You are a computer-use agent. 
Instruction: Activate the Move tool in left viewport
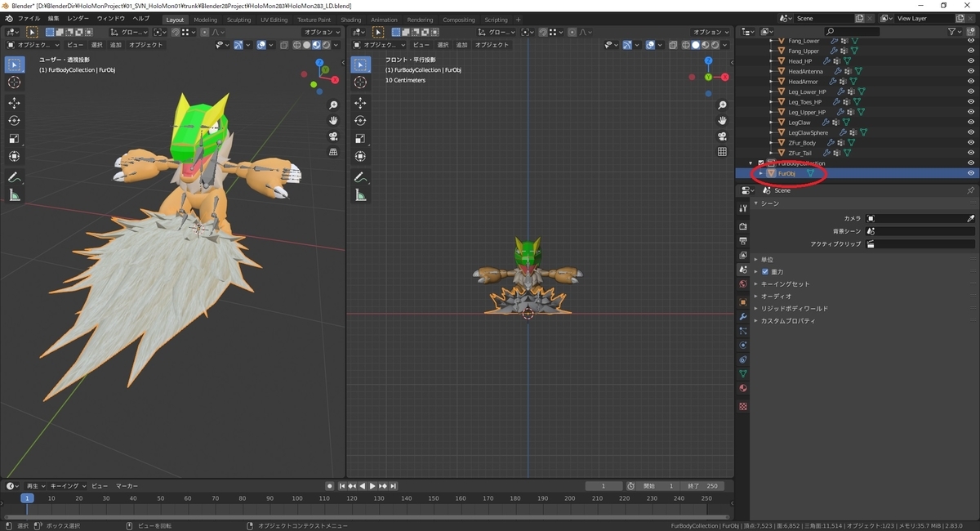(x=15, y=102)
